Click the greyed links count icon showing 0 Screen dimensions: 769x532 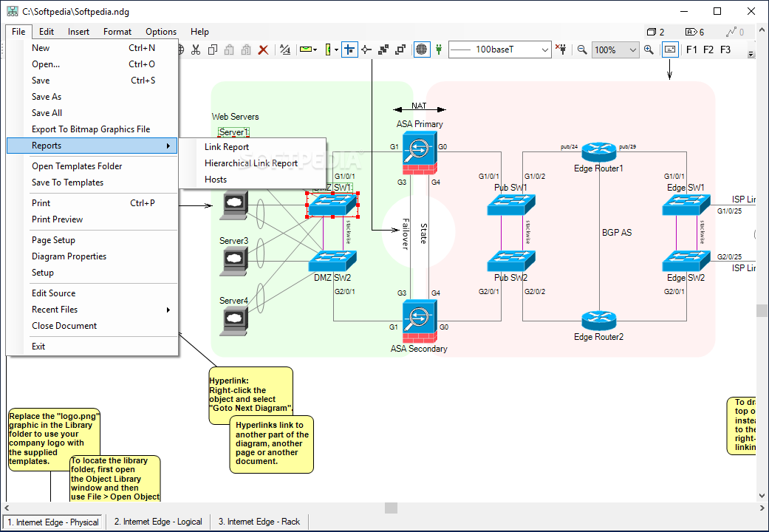click(x=731, y=32)
